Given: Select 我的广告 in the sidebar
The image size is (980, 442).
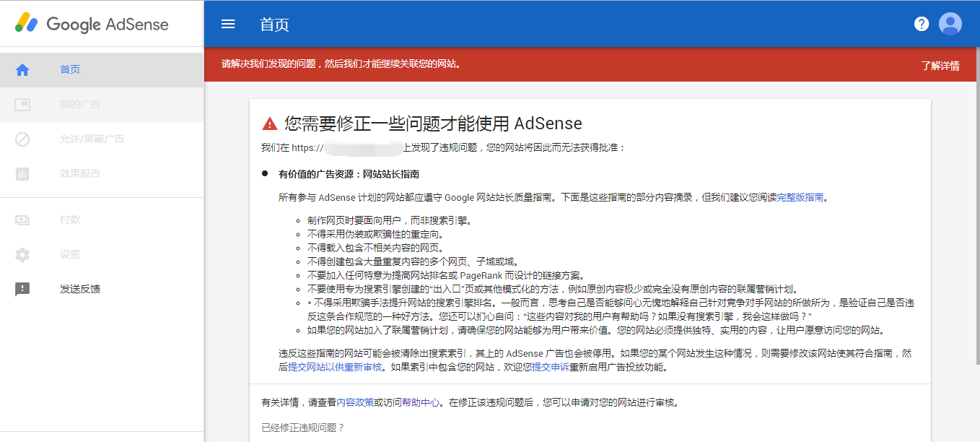Looking at the screenshot, I should [102, 105].
